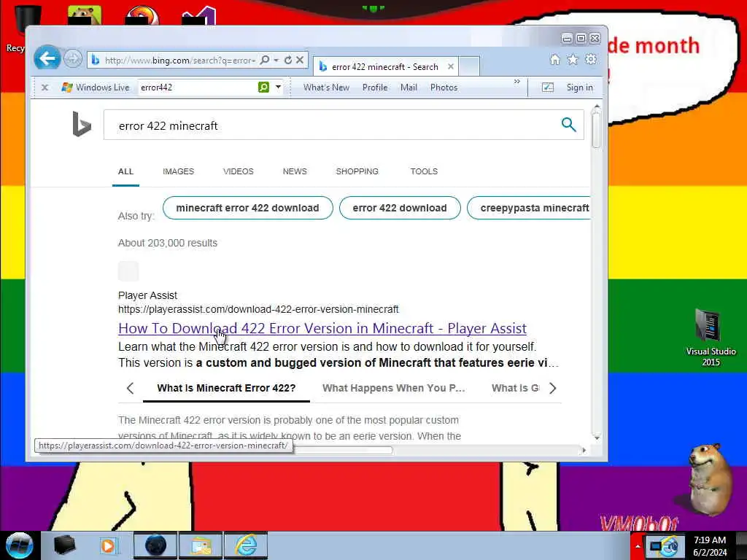
Task: Click the scrollbar down arrow
Action: [x=597, y=437]
